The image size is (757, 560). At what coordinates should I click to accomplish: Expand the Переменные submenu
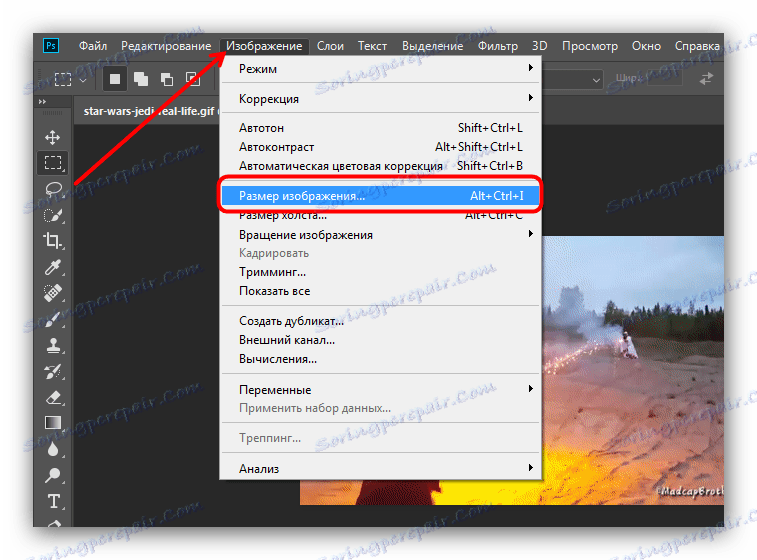pos(380,389)
